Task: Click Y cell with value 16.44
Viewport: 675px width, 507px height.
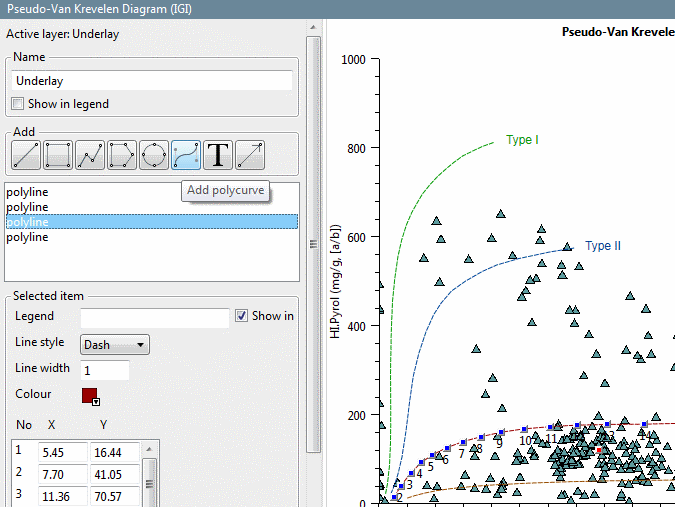Action: [x=115, y=453]
